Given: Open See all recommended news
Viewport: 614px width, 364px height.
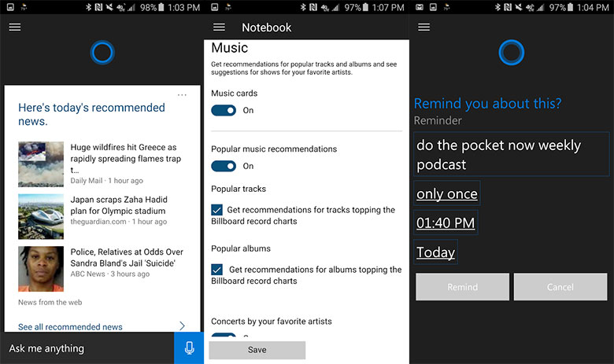Looking at the screenshot, I should pyautogui.click(x=70, y=327).
